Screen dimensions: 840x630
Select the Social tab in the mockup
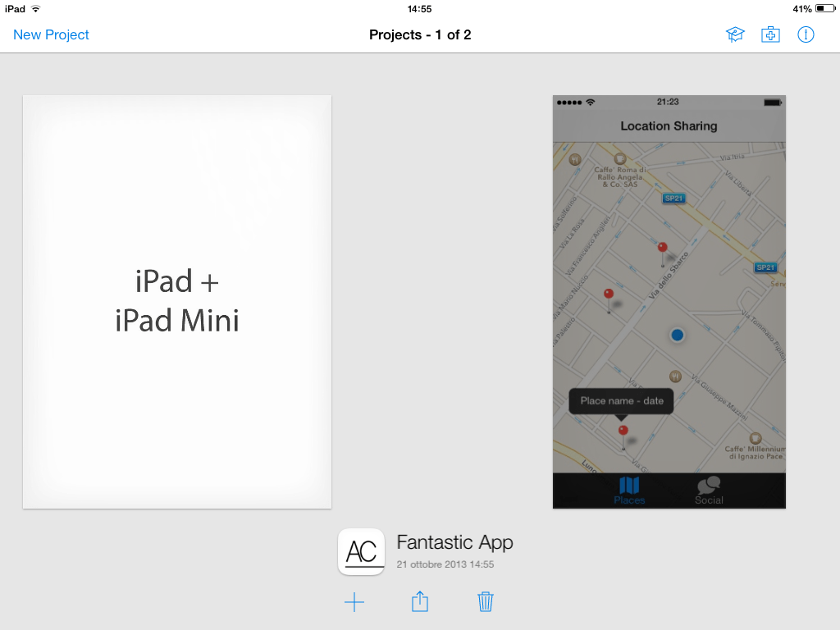(x=708, y=490)
